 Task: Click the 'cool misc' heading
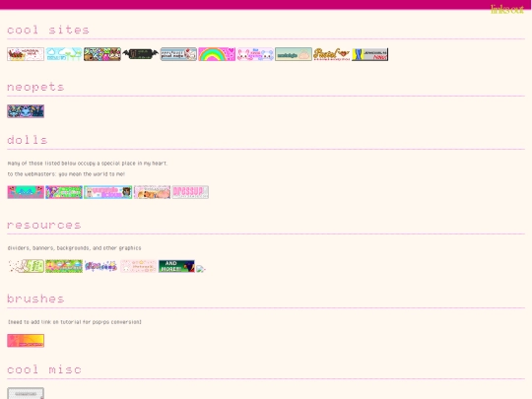(x=44, y=369)
